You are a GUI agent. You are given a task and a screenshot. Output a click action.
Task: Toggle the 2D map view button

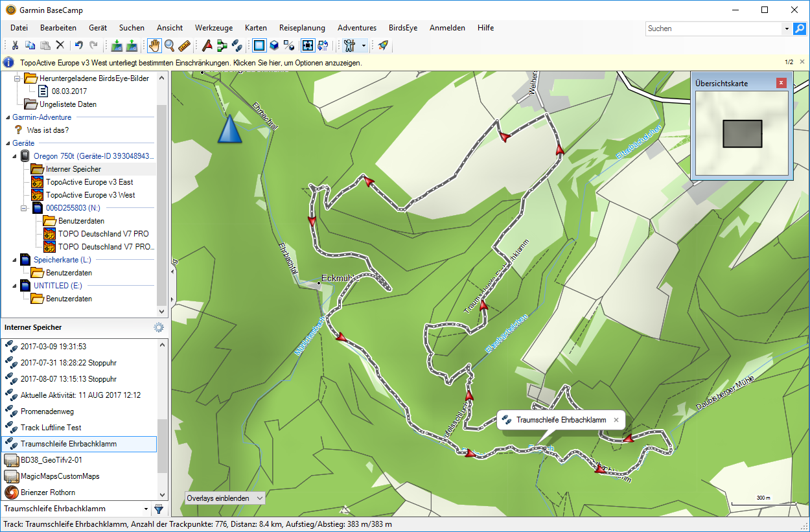[259, 45]
